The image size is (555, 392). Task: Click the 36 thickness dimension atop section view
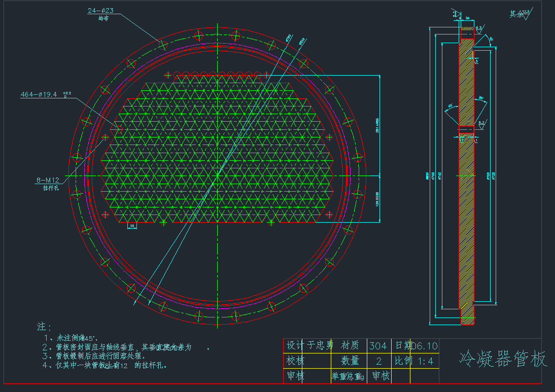tap(467, 18)
